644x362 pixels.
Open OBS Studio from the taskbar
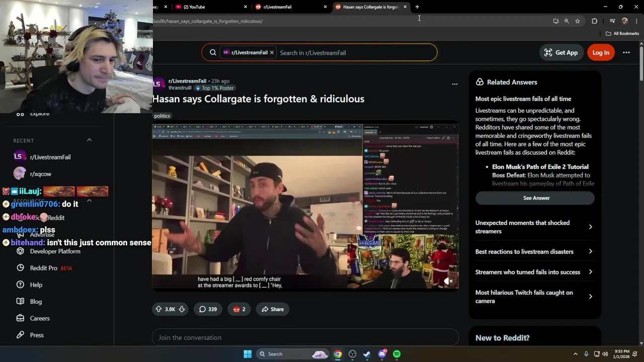[352, 354]
